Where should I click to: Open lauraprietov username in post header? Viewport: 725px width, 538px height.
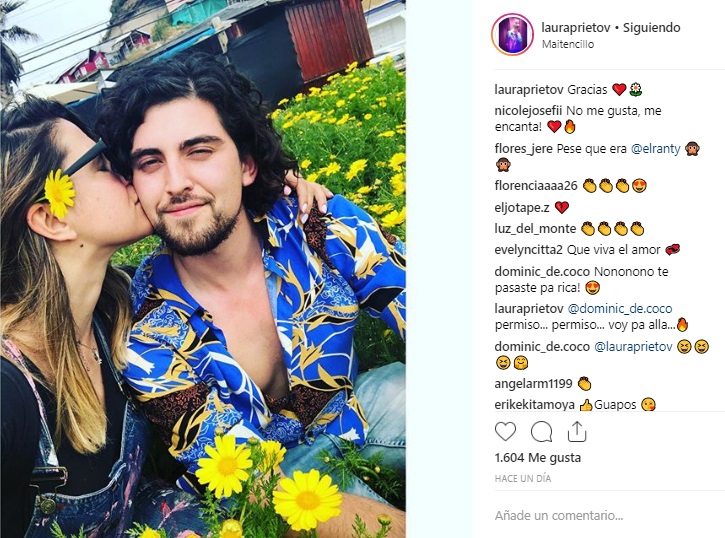pyautogui.click(x=576, y=28)
